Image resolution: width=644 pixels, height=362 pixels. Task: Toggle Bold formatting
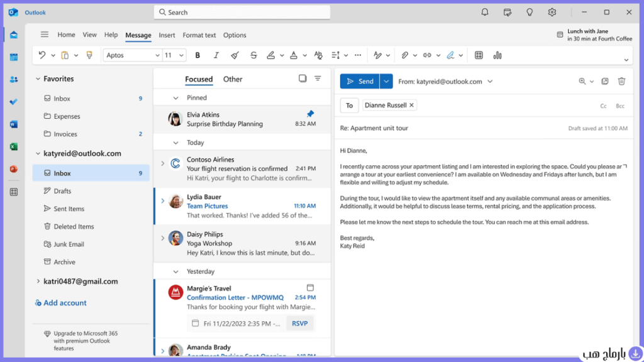(197, 55)
